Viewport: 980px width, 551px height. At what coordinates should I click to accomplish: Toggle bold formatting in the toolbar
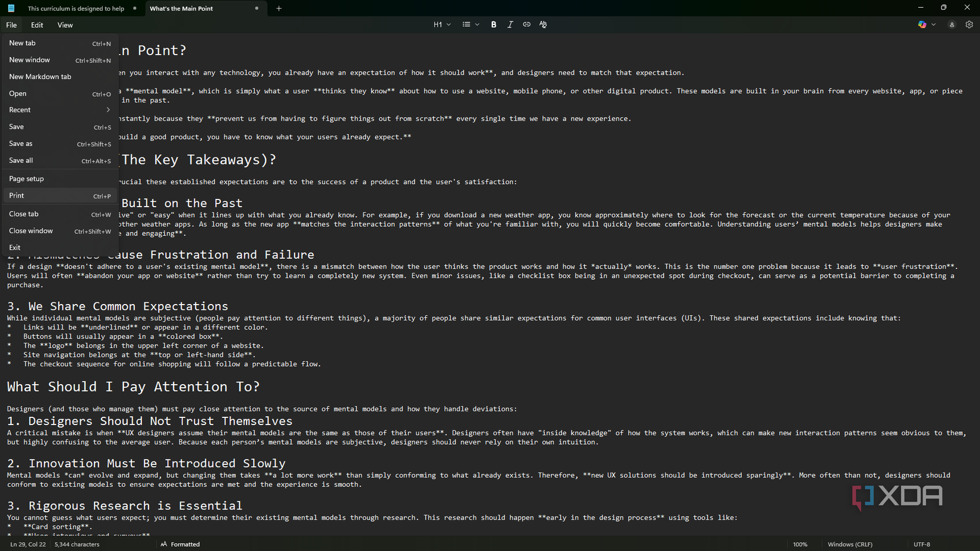point(494,24)
